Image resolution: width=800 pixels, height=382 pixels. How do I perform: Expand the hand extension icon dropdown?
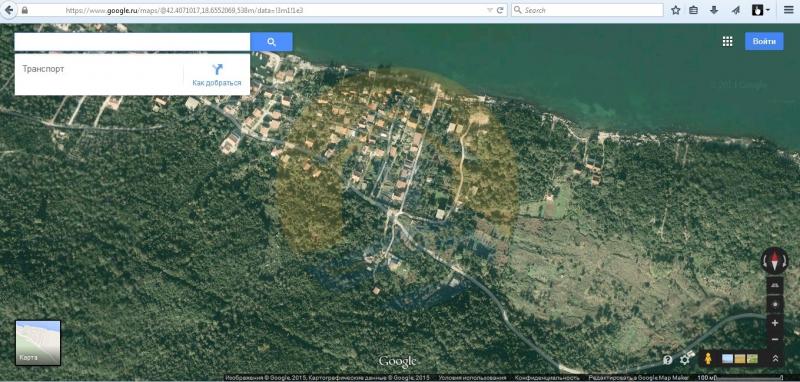coord(768,10)
